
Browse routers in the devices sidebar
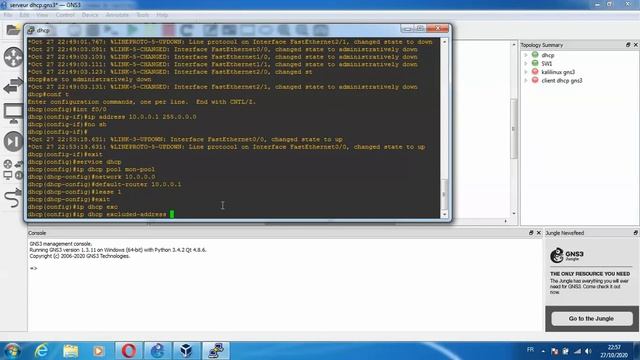tap(13, 57)
